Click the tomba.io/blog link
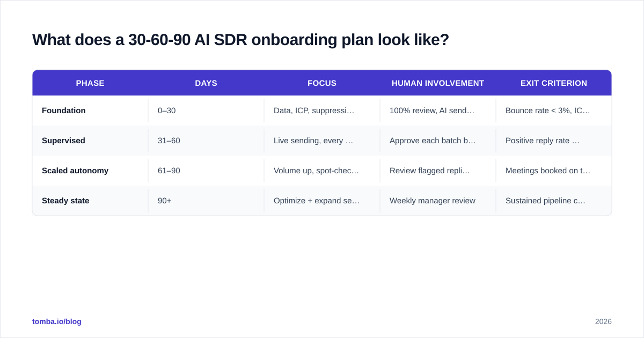This screenshot has width=644, height=338. [x=57, y=321]
